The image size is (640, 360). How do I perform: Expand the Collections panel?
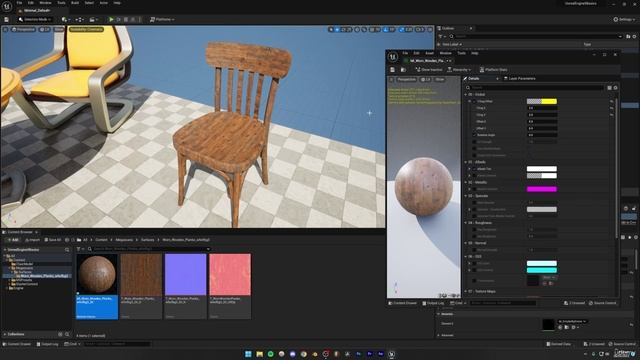click(x=5, y=334)
